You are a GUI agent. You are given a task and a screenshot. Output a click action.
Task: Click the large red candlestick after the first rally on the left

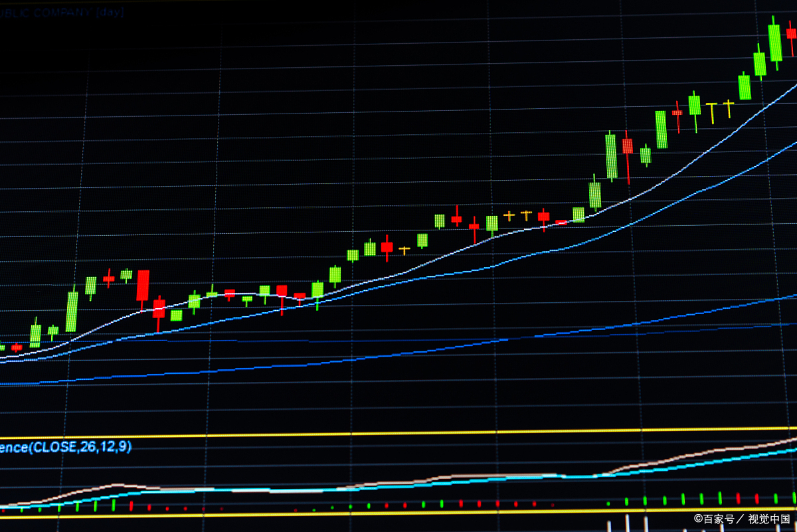pyautogui.click(x=143, y=286)
